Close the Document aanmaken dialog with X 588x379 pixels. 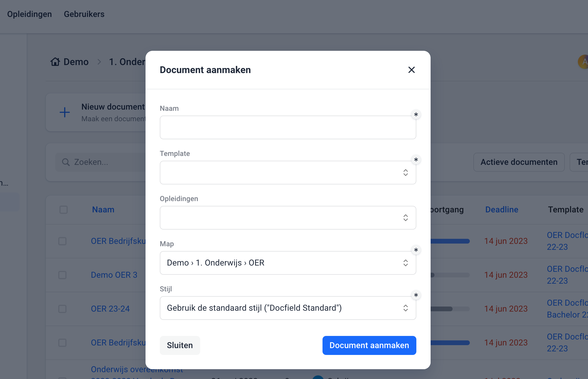click(411, 70)
